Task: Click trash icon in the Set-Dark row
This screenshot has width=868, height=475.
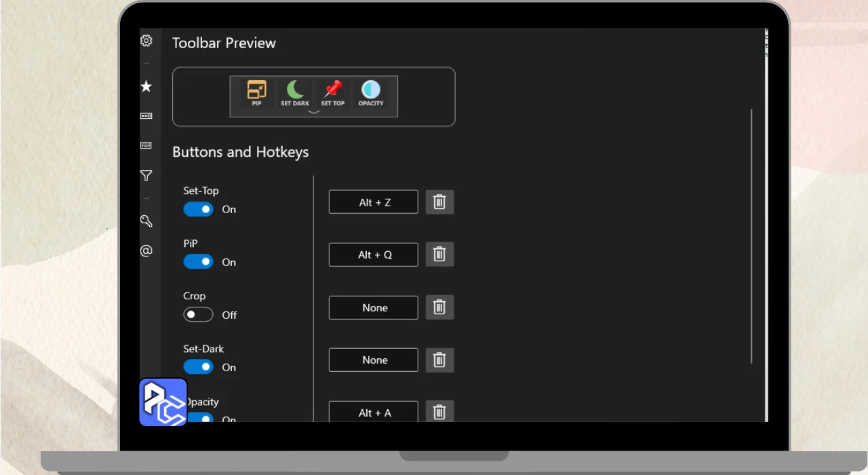Action: (439, 360)
